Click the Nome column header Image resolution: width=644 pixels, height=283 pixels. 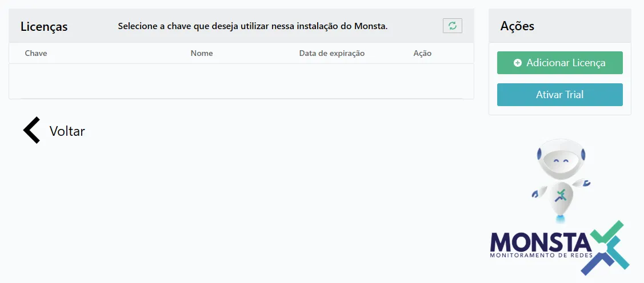point(202,53)
